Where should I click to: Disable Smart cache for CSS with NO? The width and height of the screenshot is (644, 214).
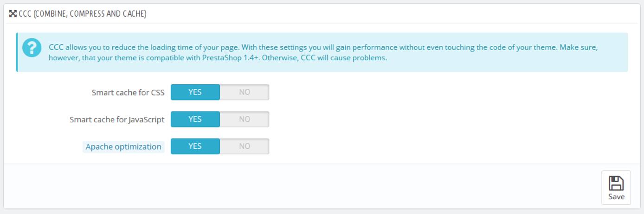coord(245,92)
